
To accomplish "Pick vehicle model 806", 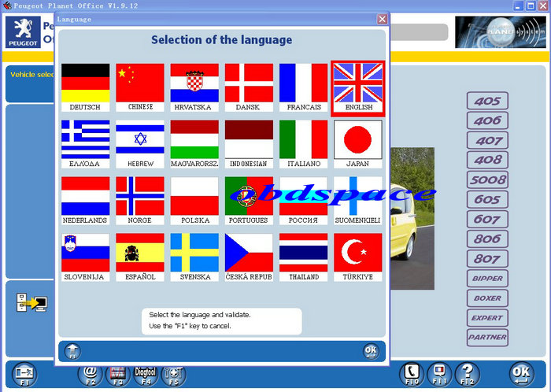I will [x=487, y=239].
